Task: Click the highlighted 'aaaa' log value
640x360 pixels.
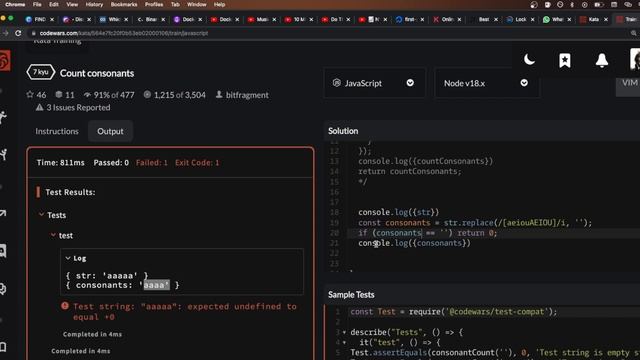Action: point(156,285)
